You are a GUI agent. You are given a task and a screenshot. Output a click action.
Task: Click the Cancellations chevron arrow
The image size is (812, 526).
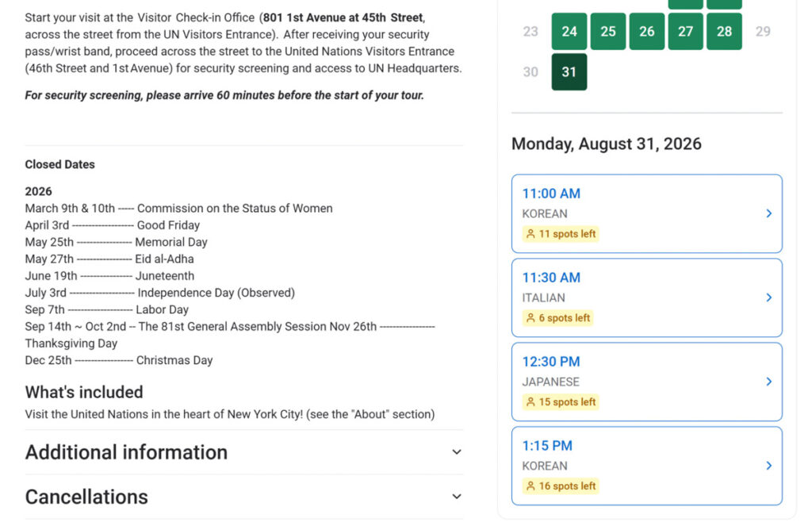[x=456, y=497]
